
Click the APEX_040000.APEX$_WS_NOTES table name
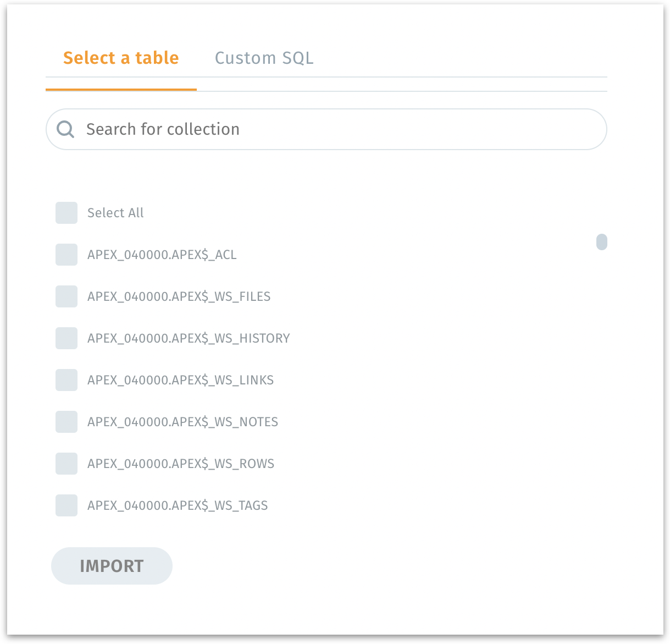tap(182, 422)
